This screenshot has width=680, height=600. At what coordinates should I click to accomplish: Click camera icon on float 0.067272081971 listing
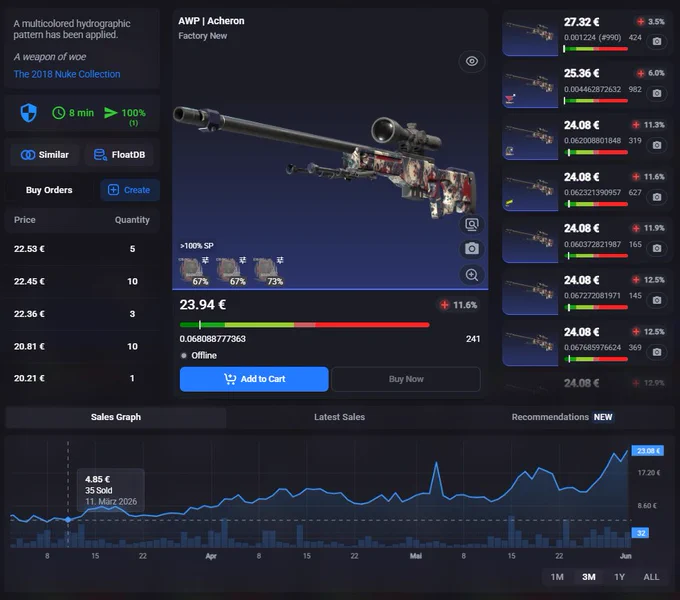pyautogui.click(x=657, y=300)
